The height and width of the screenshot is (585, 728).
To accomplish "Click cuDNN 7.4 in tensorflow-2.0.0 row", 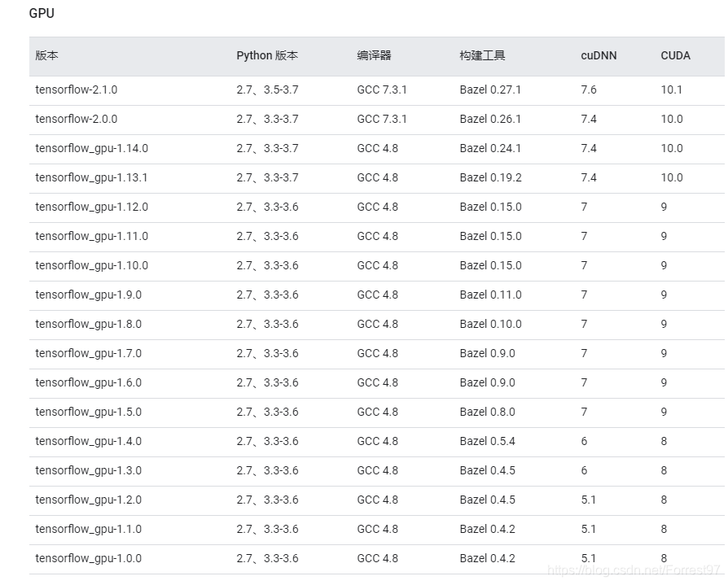I will [589, 119].
